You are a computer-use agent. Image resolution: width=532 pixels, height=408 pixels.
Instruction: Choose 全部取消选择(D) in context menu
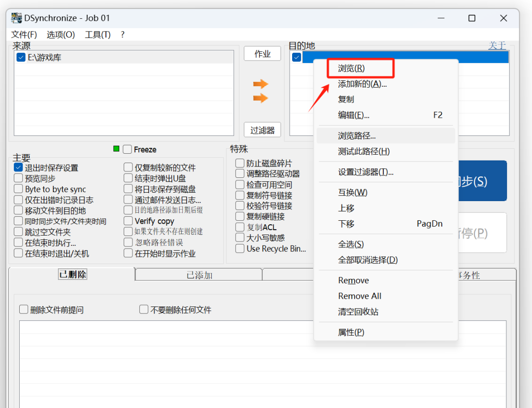coord(386,260)
